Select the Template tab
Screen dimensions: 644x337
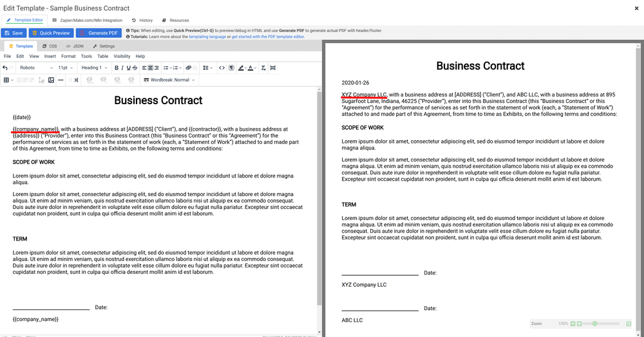point(21,46)
